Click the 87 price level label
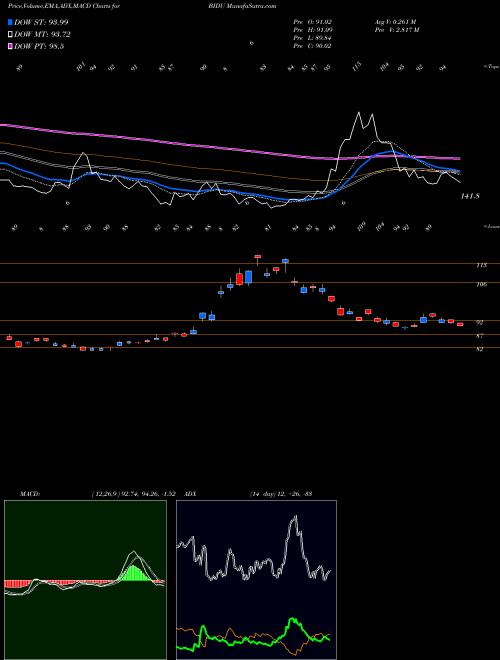 (479, 336)
